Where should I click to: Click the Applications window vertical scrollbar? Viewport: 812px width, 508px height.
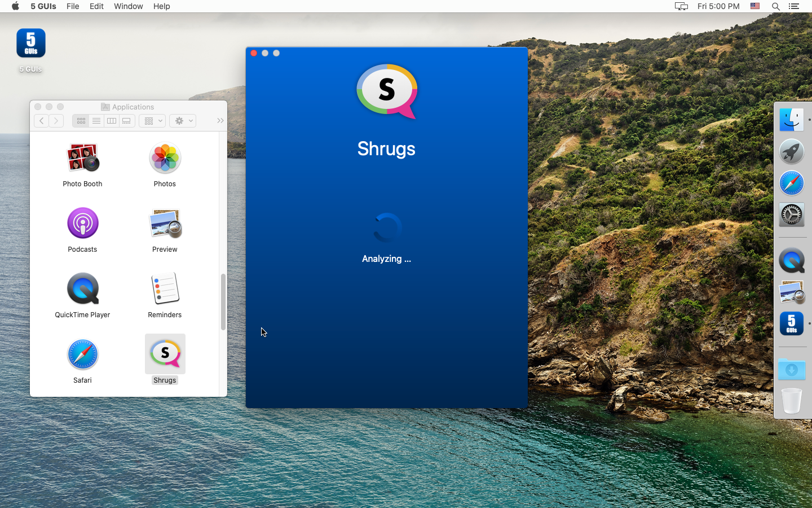223,302
